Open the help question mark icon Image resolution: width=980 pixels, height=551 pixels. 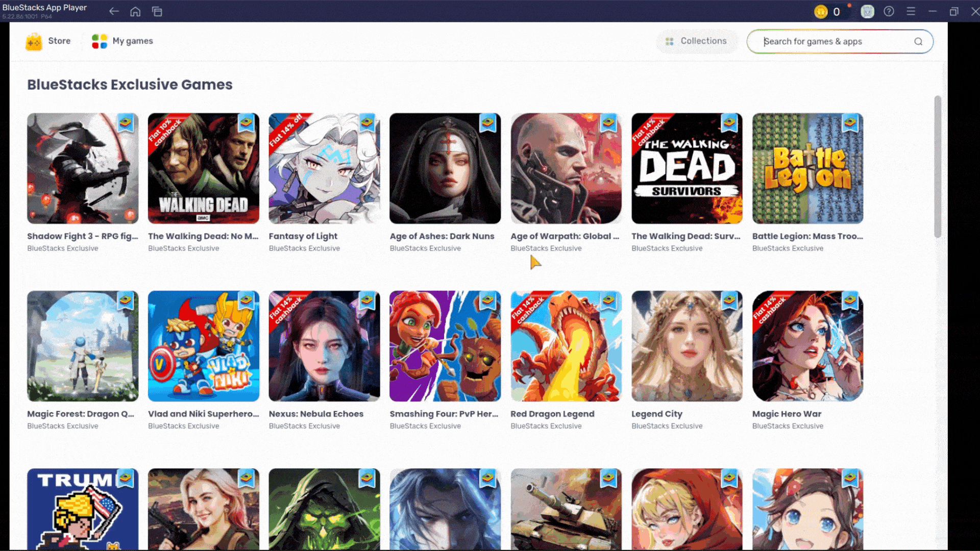pos(889,11)
